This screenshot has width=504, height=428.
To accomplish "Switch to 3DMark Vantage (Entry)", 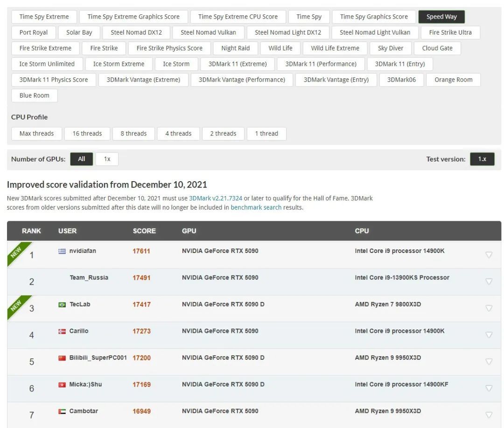I will (x=336, y=80).
